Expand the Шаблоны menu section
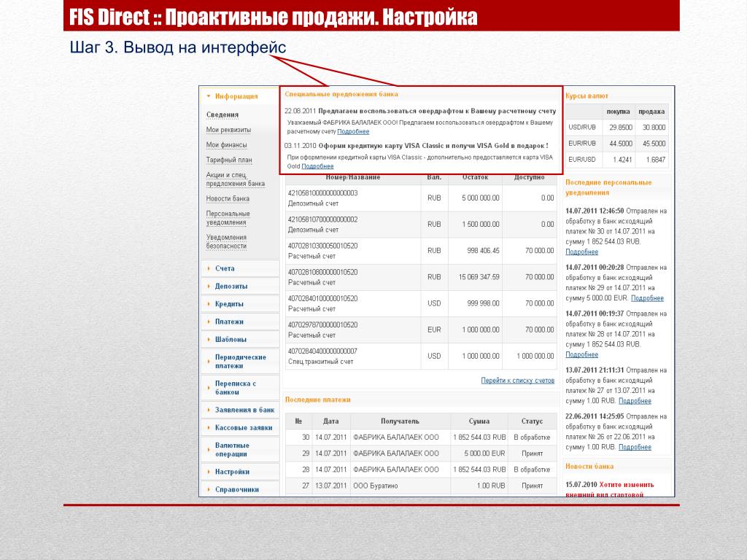The width and height of the screenshot is (747, 560). click(231, 340)
